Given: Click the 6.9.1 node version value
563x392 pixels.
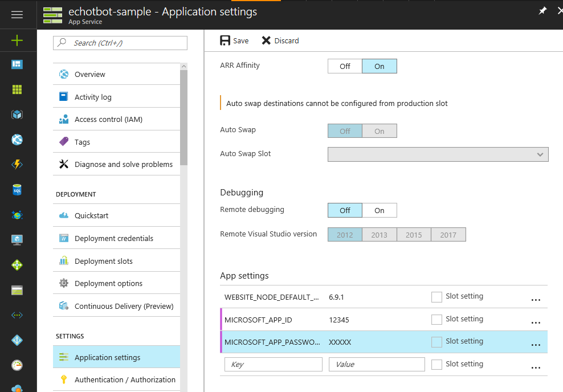Looking at the screenshot, I should (336, 297).
